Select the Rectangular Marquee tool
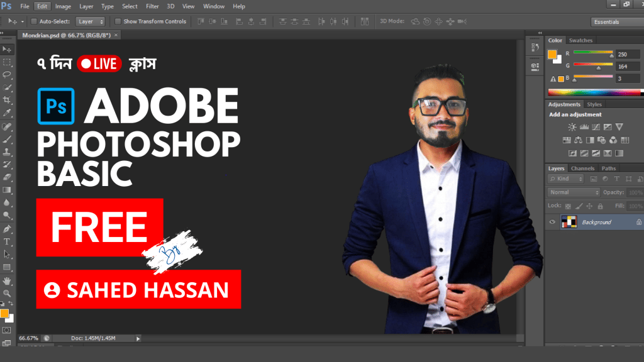 (7, 62)
